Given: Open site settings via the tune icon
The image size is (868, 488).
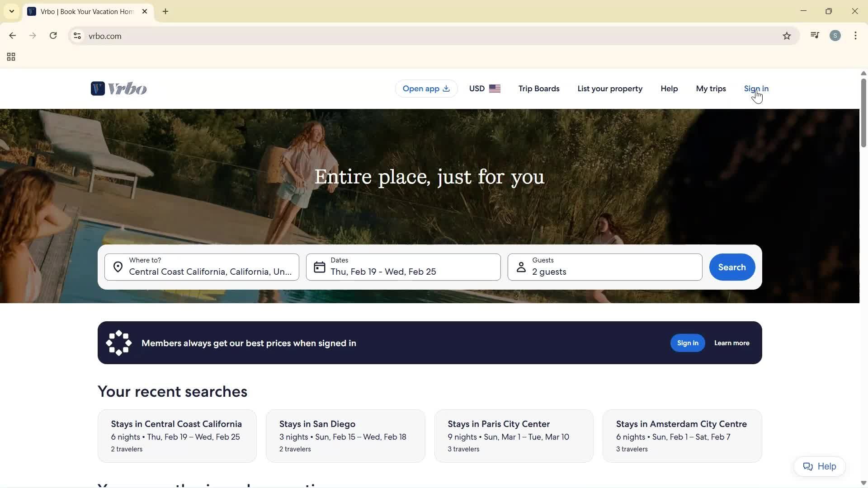Looking at the screenshot, I should (x=77, y=36).
